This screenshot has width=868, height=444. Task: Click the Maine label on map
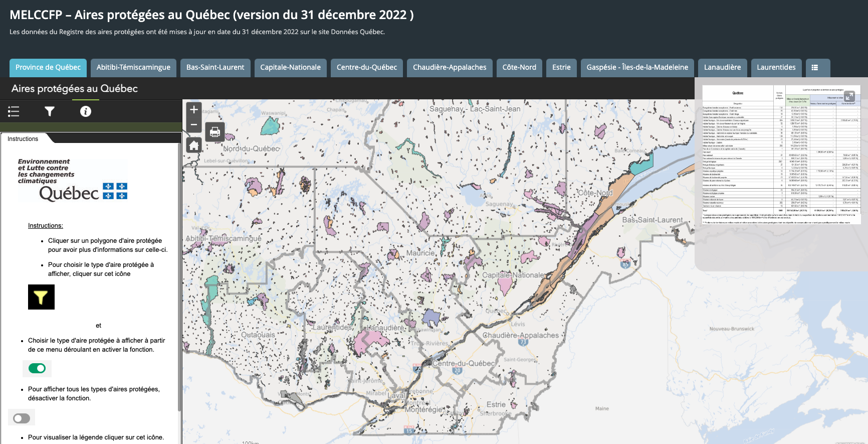602,408
